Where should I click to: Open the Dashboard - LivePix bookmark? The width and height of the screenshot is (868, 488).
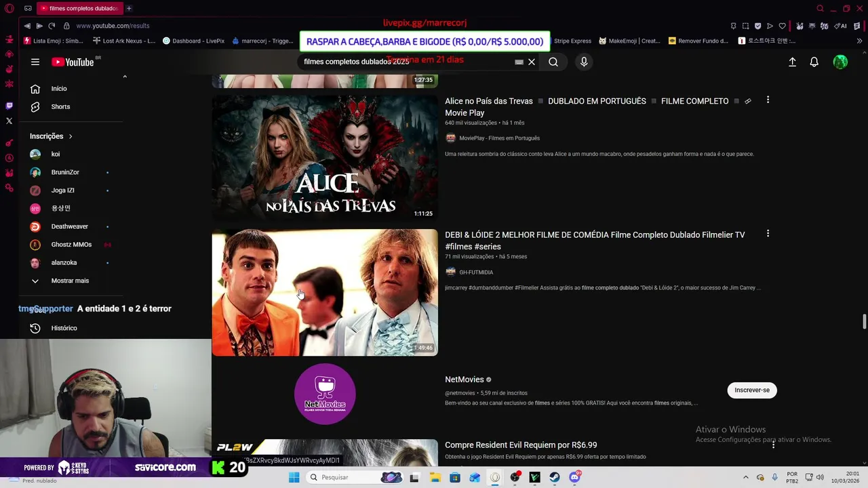193,41
